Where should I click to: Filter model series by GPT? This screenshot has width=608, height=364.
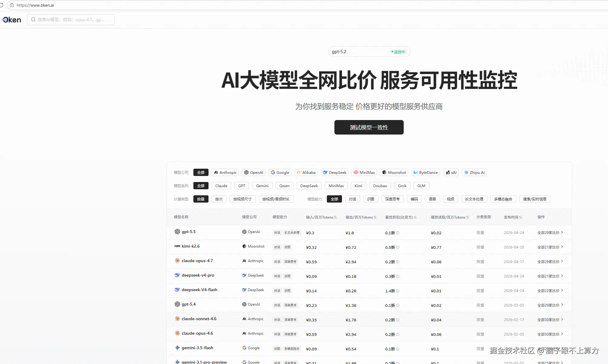point(242,186)
